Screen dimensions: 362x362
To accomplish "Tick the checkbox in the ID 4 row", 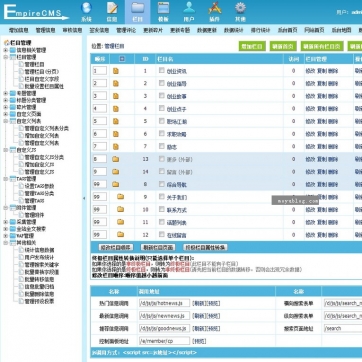I will tap(162, 108).
